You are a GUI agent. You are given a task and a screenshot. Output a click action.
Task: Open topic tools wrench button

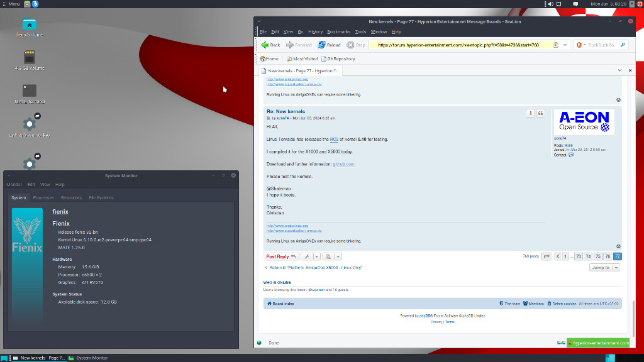(x=307, y=256)
